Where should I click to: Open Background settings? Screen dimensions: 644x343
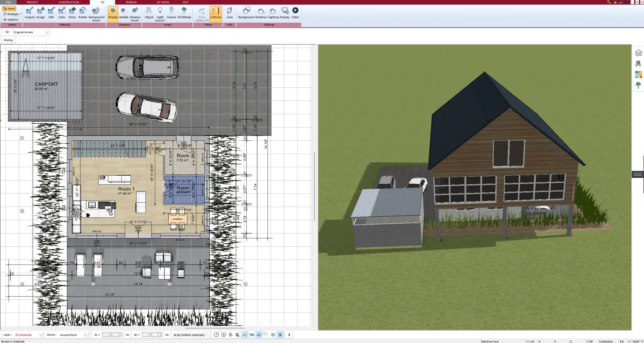click(246, 13)
